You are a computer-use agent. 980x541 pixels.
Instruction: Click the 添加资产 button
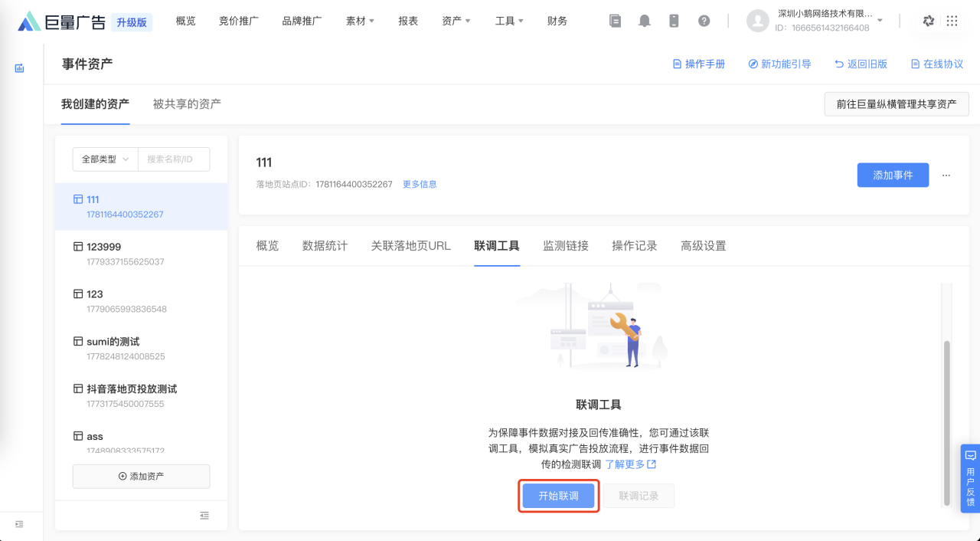click(x=141, y=476)
